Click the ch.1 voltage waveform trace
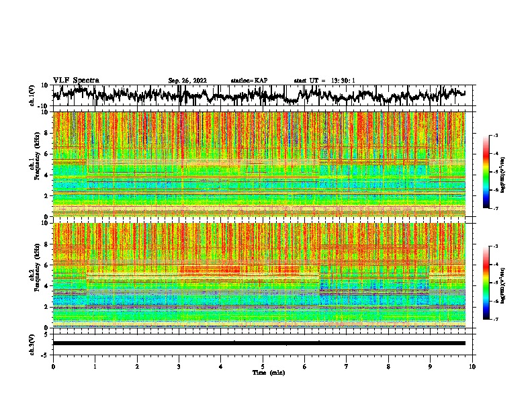The image size is (532, 411). 259,95
